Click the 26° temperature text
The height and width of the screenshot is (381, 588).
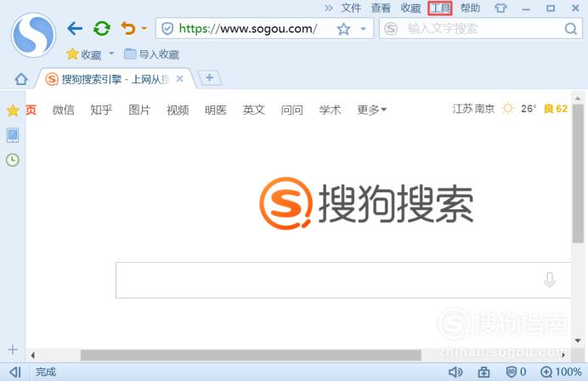click(529, 109)
